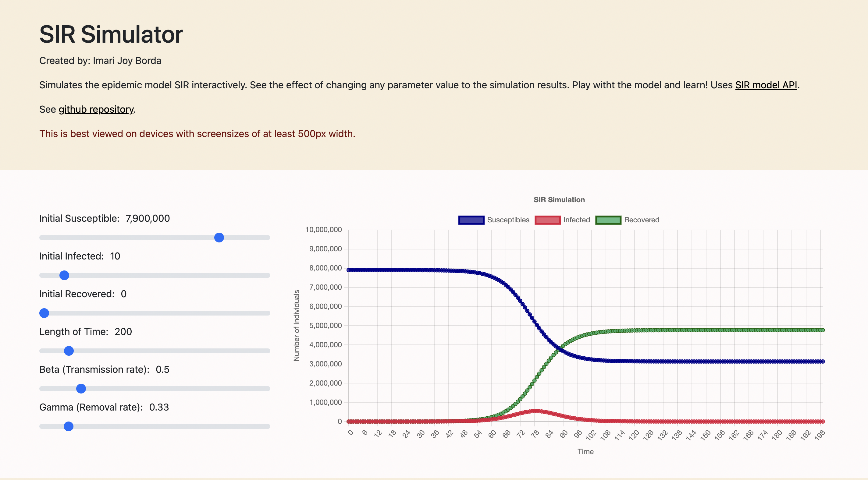868x480 pixels.
Task: Click the '10,000,000' y-axis tick label
Action: tap(323, 230)
